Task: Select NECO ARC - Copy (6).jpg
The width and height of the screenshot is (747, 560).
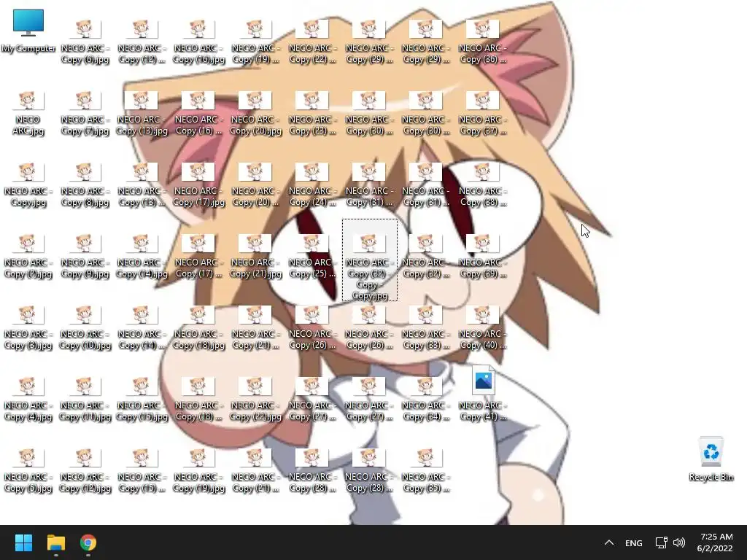Action: 85,42
